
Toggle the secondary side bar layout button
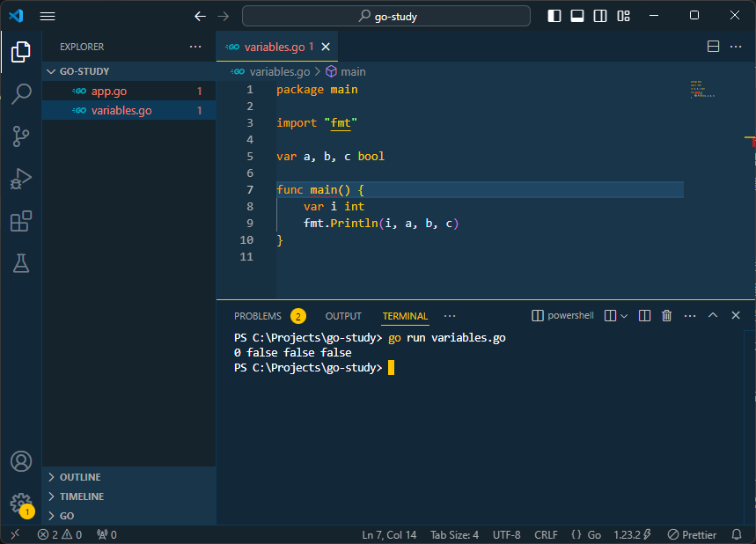click(600, 16)
